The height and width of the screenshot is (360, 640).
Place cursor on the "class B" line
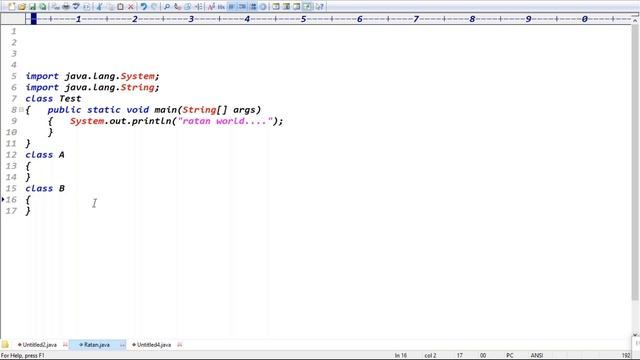pos(45,188)
